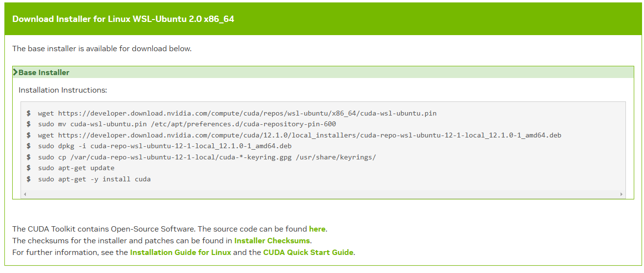The height and width of the screenshot is (273, 644).
Task: Collapse the Base Installer chevron arrow
Action: [x=16, y=72]
